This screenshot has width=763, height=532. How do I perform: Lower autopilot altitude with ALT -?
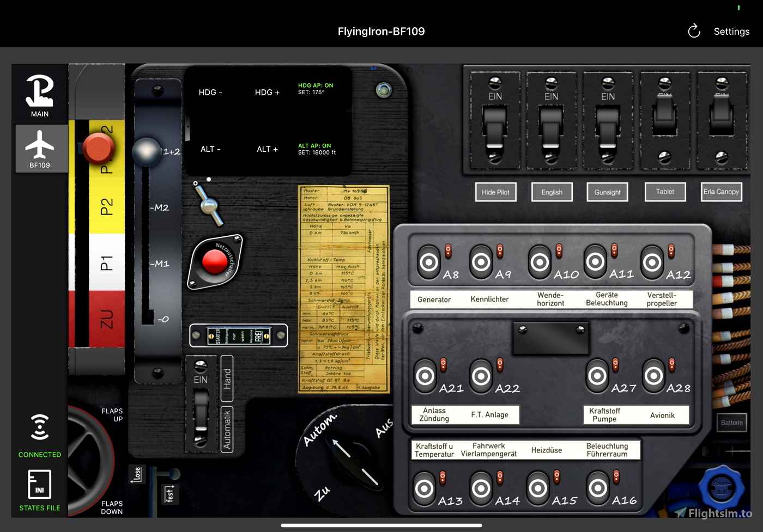[210, 149]
